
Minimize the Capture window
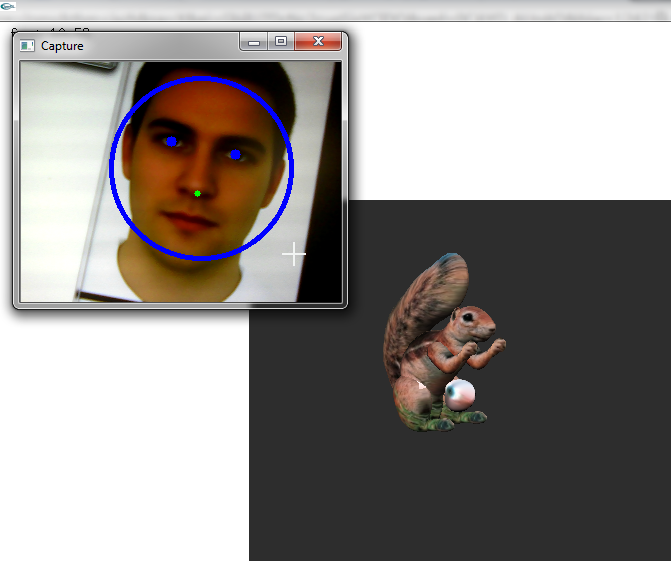254,42
